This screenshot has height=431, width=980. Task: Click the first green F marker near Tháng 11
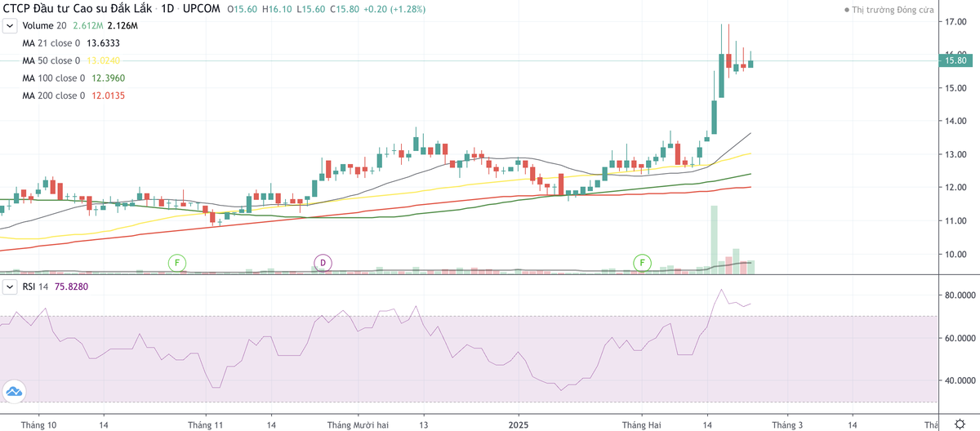click(x=176, y=262)
